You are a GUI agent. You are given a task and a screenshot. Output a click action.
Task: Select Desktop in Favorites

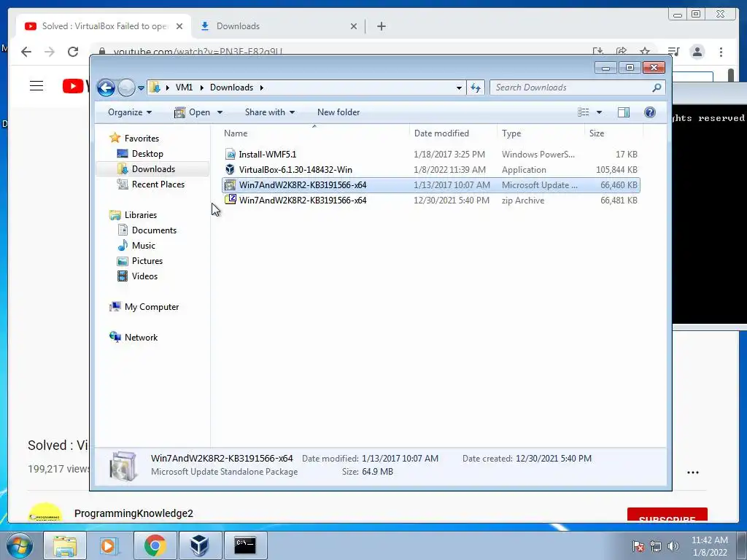click(141, 154)
